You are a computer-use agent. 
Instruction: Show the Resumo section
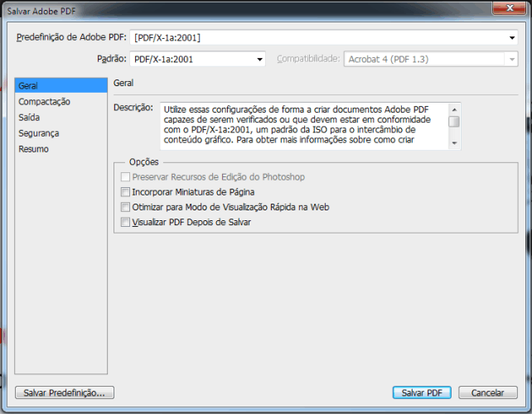pyautogui.click(x=34, y=149)
